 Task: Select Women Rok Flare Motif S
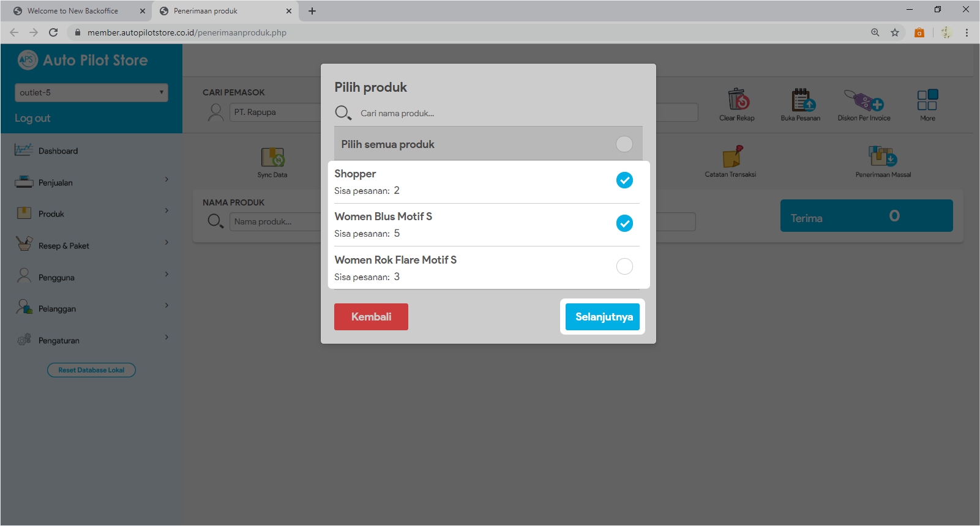(x=624, y=267)
